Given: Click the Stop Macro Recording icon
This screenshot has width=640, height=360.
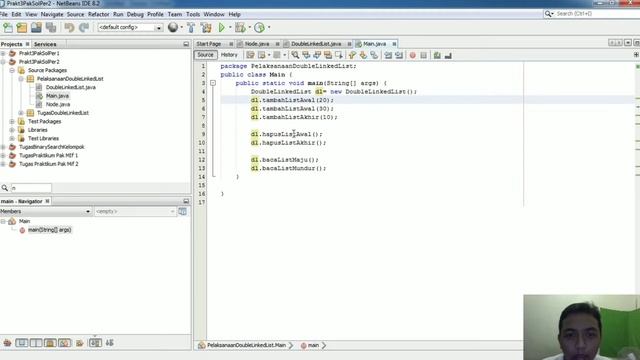Looking at the screenshot, I should click(x=423, y=55).
